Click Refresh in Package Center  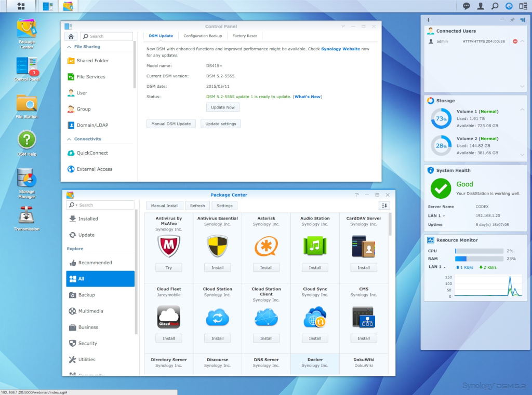point(197,206)
